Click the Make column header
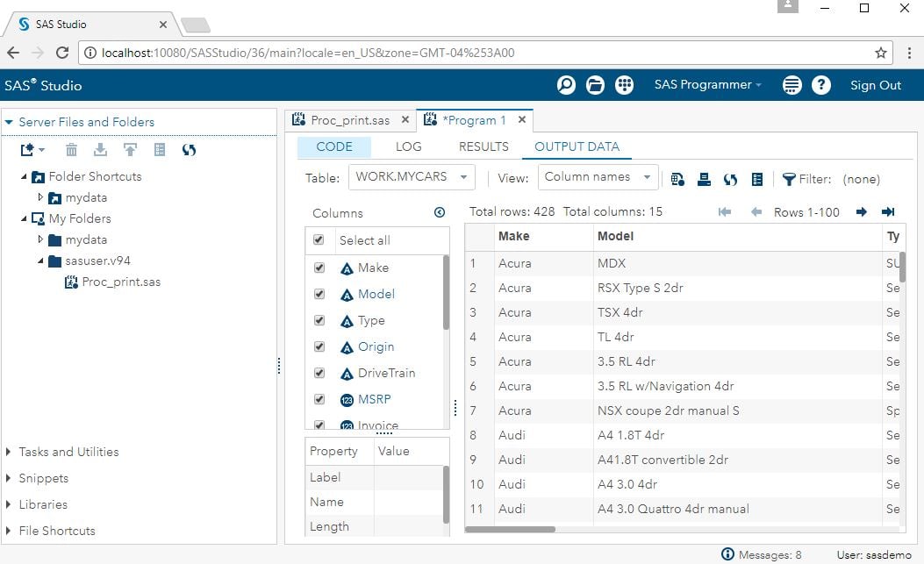The width and height of the screenshot is (924, 564). (543, 236)
